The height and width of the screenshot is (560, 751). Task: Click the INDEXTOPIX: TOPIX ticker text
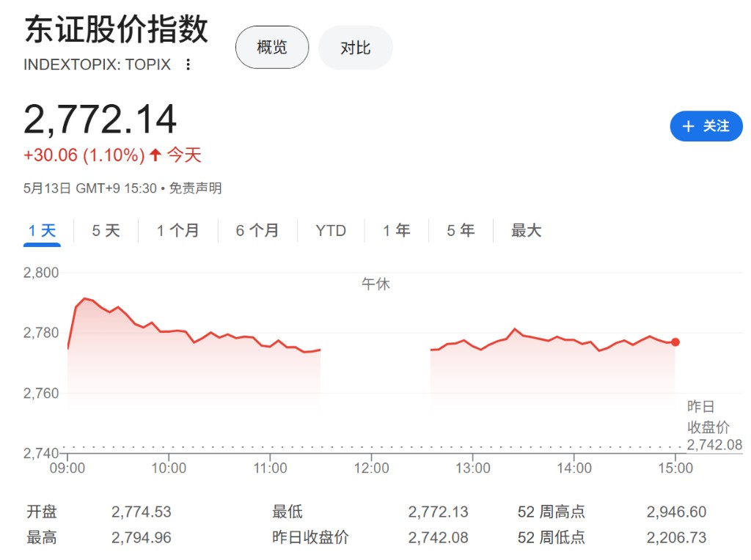(x=98, y=65)
